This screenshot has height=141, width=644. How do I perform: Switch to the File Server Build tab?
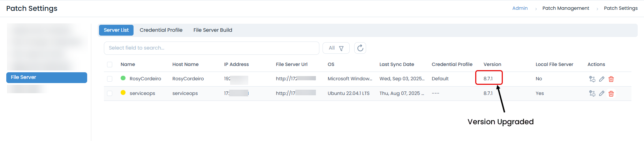(213, 30)
